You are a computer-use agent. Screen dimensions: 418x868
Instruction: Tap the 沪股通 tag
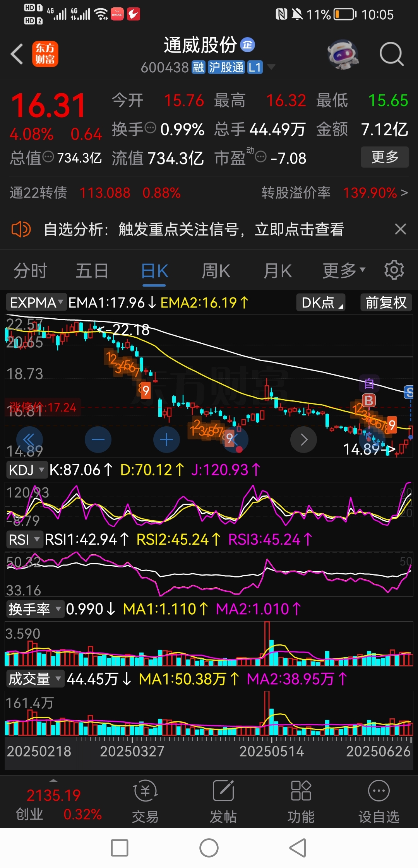pos(226,67)
